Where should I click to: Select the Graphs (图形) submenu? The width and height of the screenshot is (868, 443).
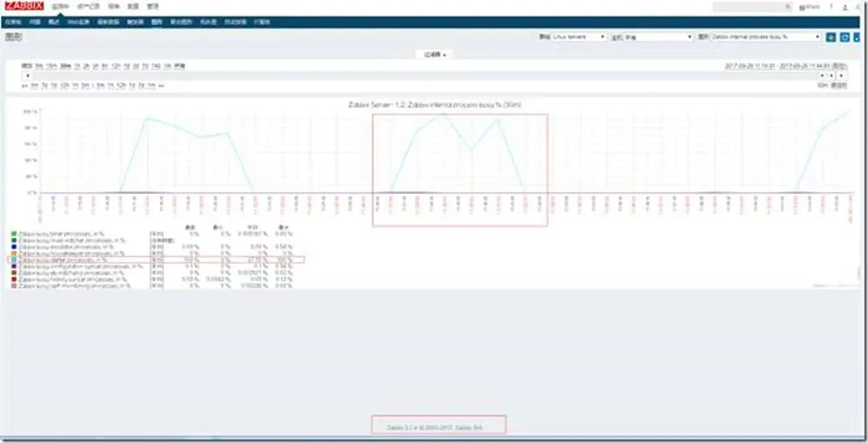coord(156,23)
